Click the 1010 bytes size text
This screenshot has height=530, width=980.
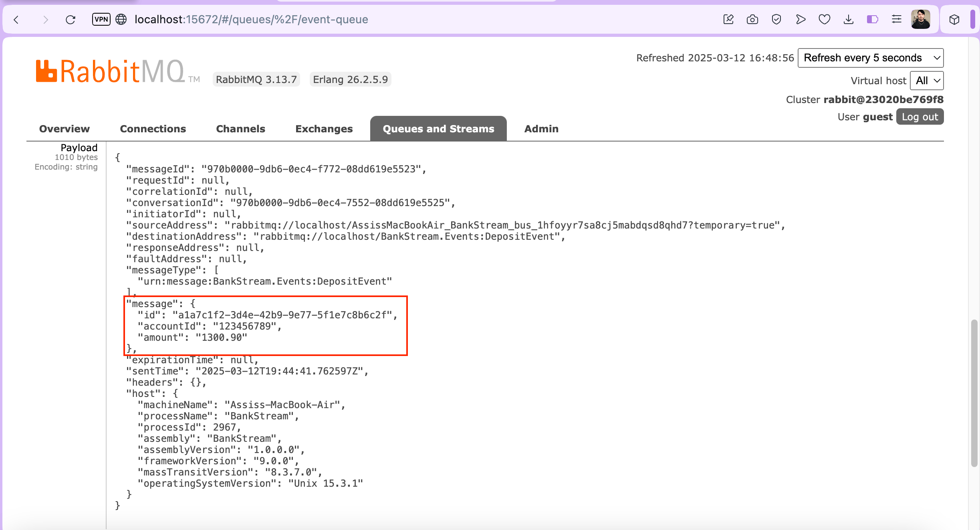(76, 157)
